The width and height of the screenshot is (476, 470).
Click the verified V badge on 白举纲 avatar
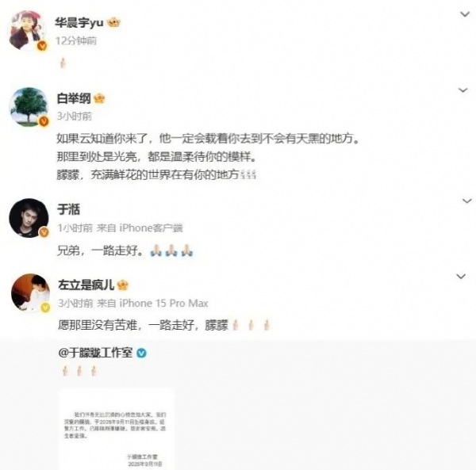point(44,121)
